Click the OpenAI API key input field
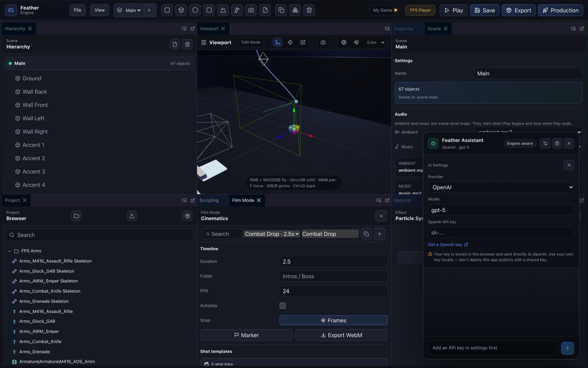This screenshot has height=368, width=588. [x=501, y=233]
